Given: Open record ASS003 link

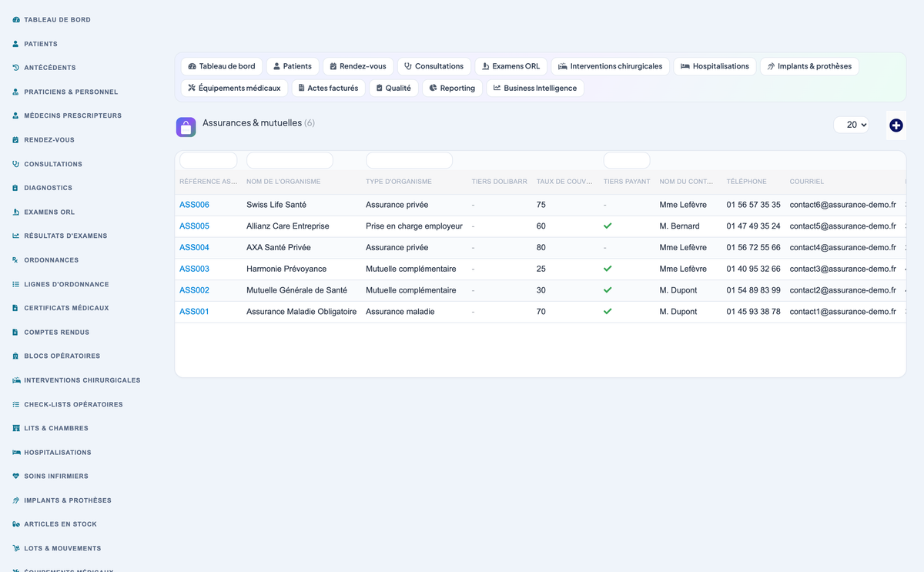Looking at the screenshot, I should tap(194, 269).
